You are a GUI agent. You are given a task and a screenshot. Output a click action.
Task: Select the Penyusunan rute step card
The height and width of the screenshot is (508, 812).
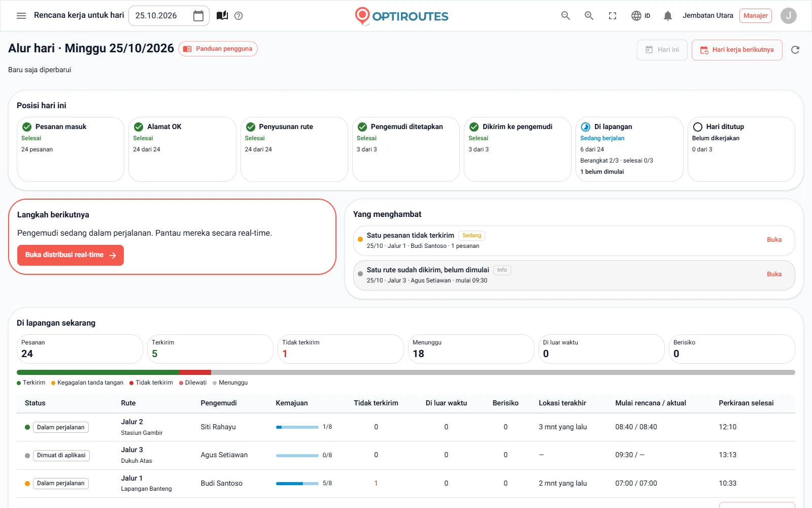294,149
